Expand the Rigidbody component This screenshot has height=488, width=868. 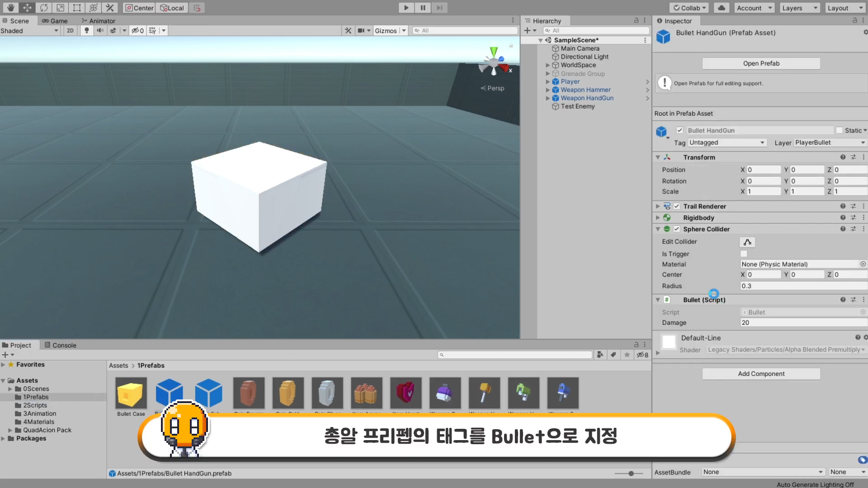point(658,218)
